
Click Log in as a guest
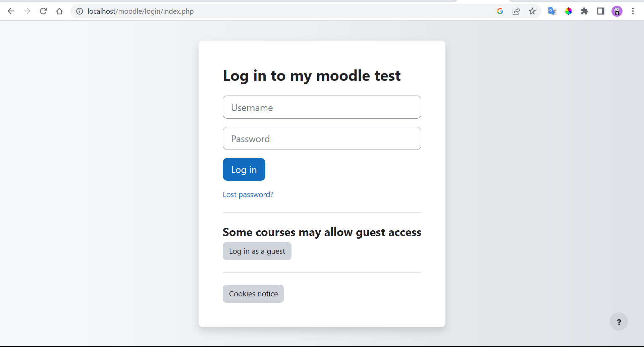click(x=257, y=251)
